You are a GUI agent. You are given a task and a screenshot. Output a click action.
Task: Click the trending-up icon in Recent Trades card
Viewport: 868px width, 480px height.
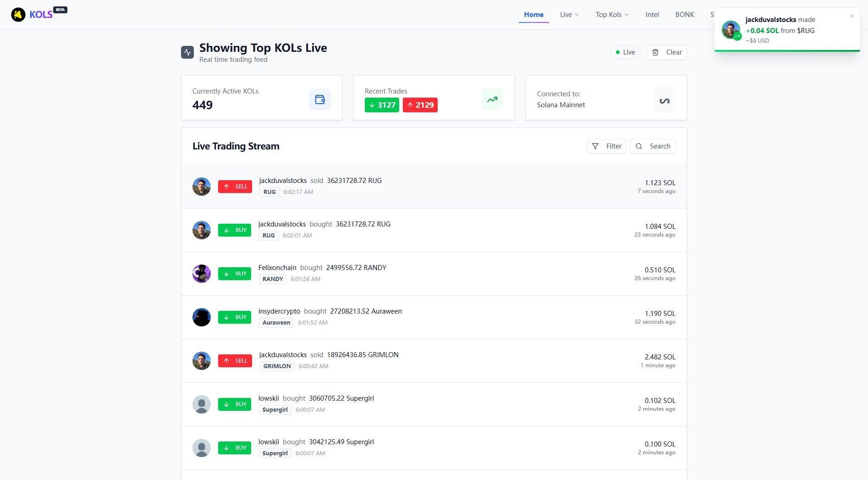492,99
